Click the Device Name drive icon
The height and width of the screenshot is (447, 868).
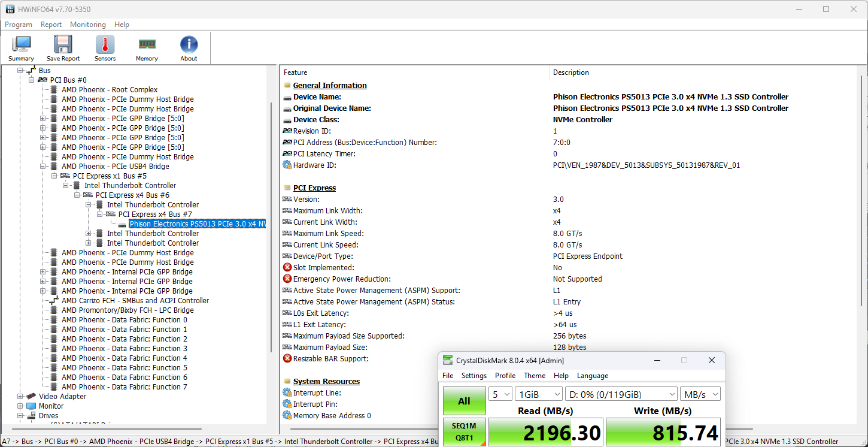pyautogui.click(x=287, y=96)
